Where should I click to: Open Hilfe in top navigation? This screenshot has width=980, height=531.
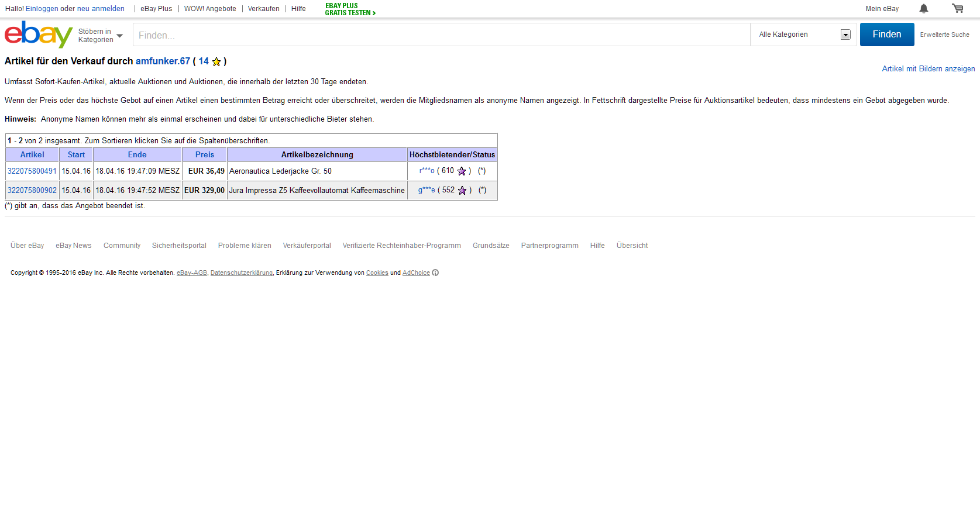pyautogui.click(x=298, y=9)
